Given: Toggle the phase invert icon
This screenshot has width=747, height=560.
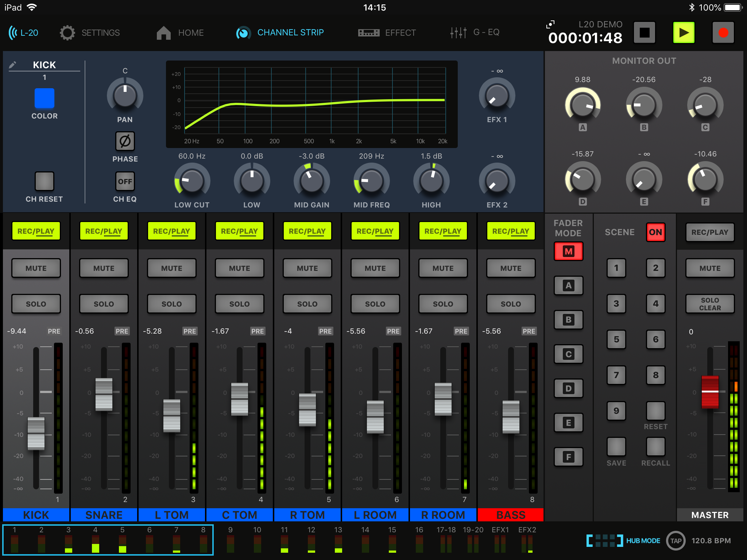Looking at the screenshot, I should [x=125, y=141].
